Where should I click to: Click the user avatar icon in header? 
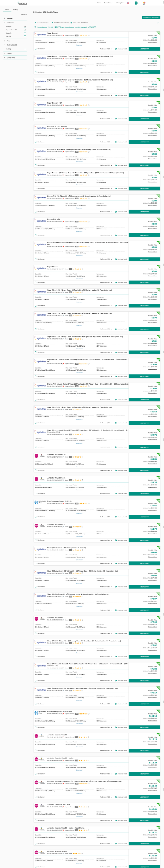coord(136,3)
